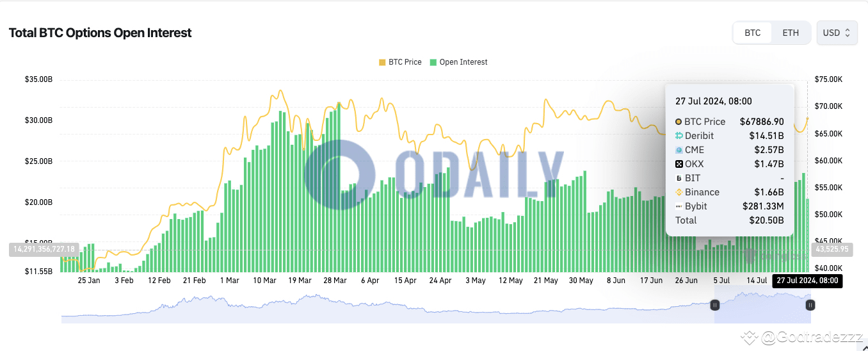
Task: Click the 28 Mar date label on axis
Action: (335, 281)
